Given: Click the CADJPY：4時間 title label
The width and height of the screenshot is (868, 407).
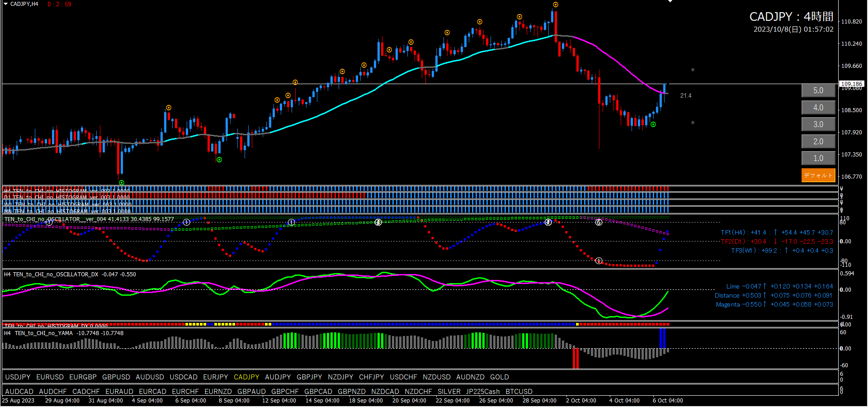Looking at the screenshot, I should pyautogui.click(x=791, y=17).
